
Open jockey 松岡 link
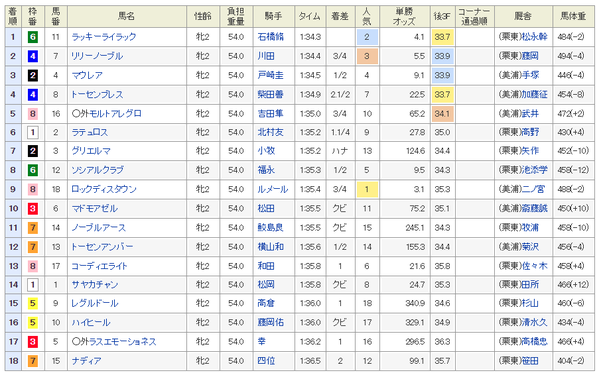[266, 285]
